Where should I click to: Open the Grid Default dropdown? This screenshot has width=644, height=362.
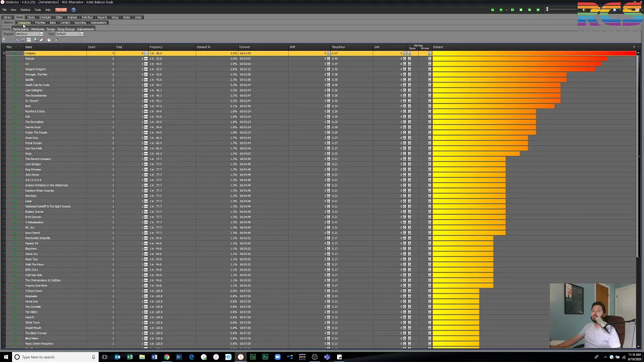(82, 34)
